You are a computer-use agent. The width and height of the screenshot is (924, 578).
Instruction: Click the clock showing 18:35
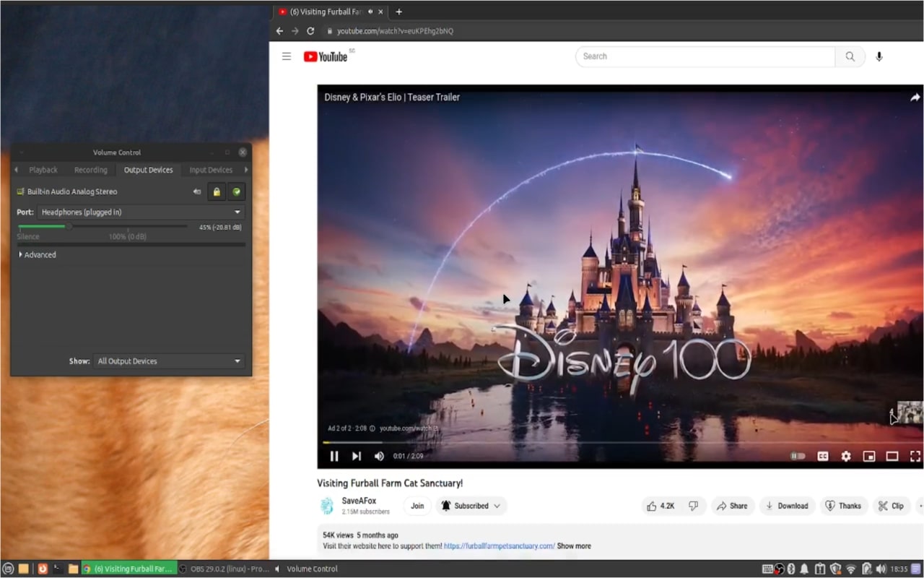click(x=899, y=569)
